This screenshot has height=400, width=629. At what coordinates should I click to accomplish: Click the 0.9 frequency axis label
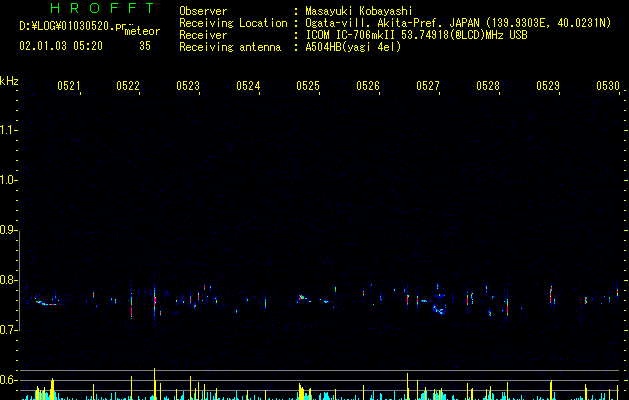pos(8,230)
